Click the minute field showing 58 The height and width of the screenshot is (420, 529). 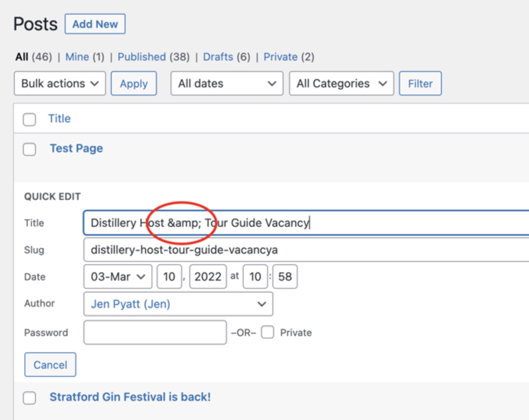click(285, 276)
